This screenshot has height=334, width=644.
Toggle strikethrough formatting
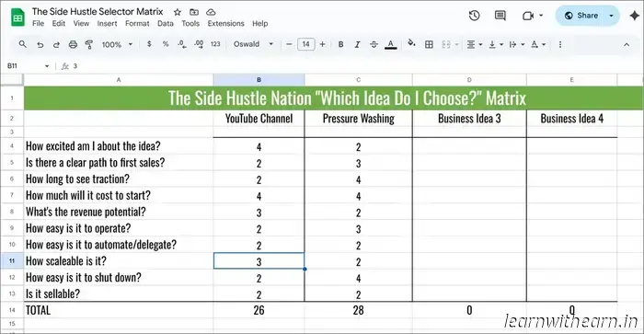coord(374,44)
